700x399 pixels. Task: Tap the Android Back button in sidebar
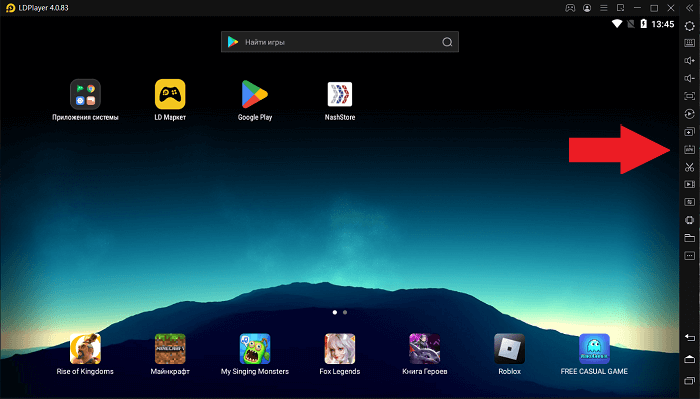689,338
